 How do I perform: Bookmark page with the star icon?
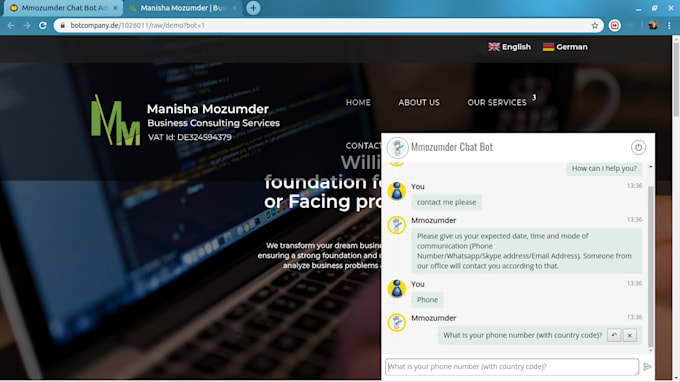pos(595,26)
